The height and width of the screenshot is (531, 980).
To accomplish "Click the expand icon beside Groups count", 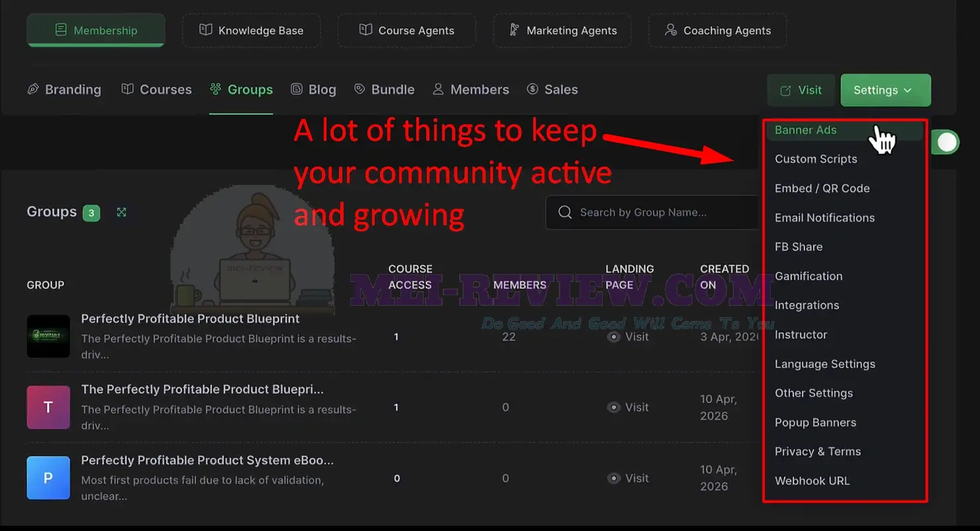I will tap(122, 212).
